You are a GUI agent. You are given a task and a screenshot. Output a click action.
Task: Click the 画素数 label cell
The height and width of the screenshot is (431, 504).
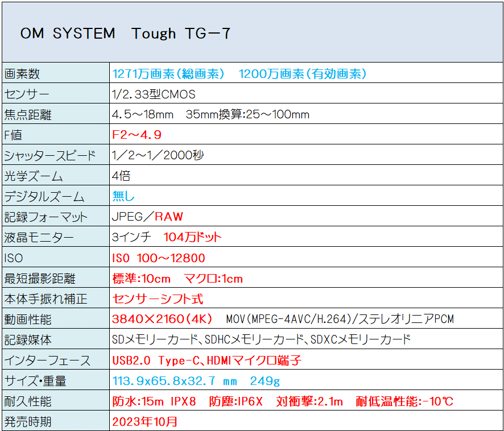(56, 73)
